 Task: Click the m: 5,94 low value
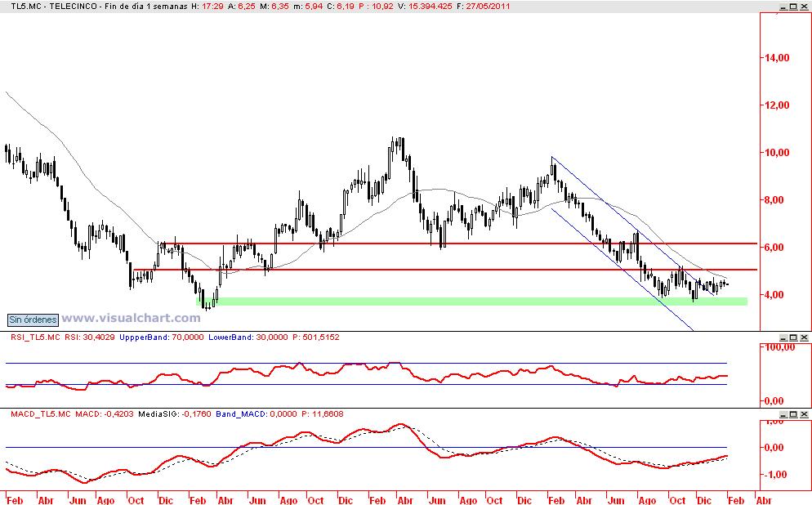tap(309, 7)
